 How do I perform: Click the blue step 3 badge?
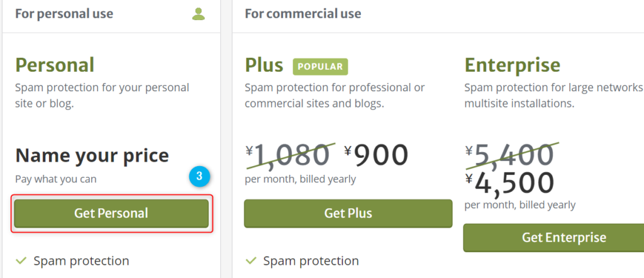click(x=199, y=177)
